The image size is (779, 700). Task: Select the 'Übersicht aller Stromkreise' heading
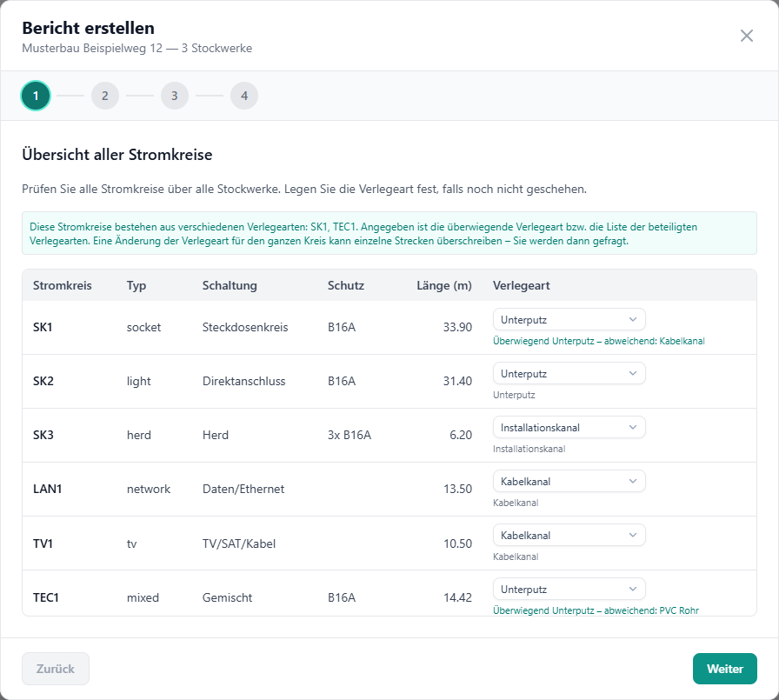[117, 155]
